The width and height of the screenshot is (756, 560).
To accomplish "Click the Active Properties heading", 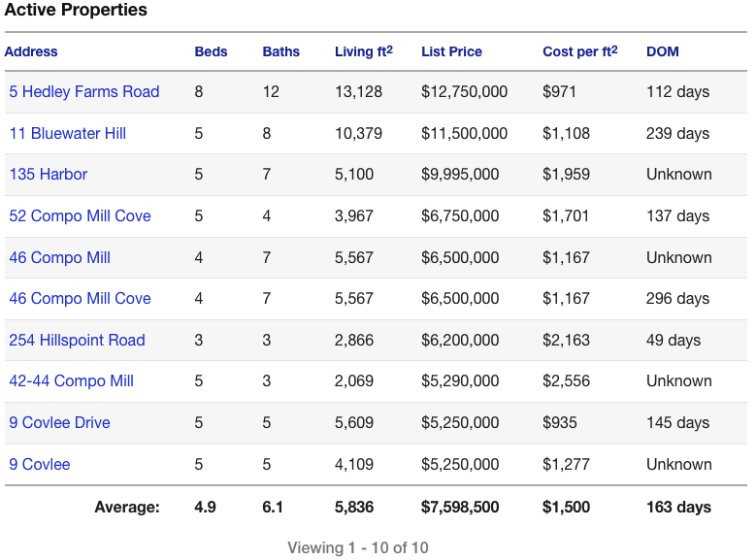I will pos(76,11).
